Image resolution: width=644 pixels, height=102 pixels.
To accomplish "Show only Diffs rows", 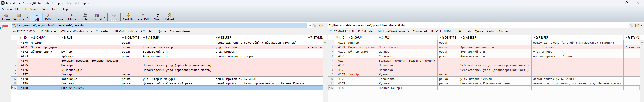I will (48, 17).
